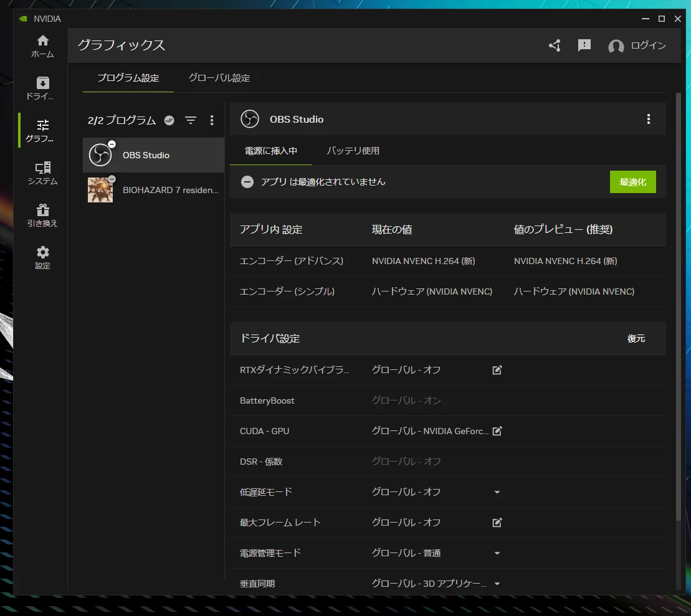This screenshot has height=616, width=691.
Task: Expand the 低遅延モード dropdown
Action: 497,492
